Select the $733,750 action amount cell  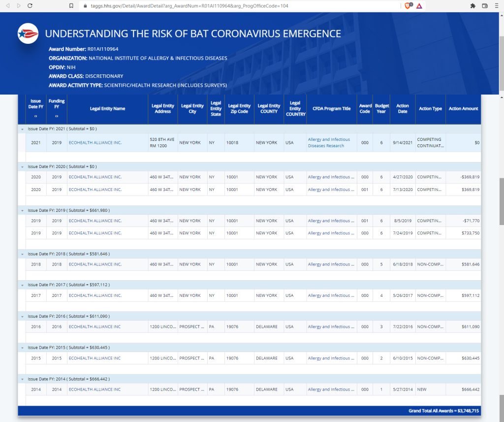(463, 233)
